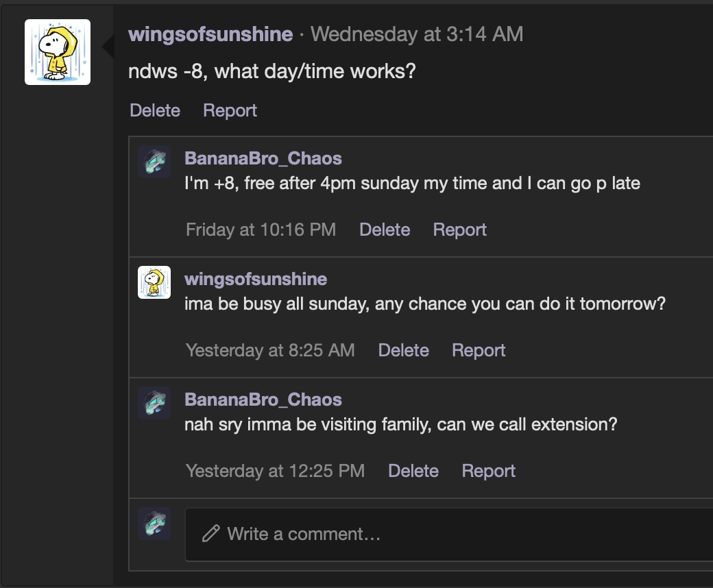Report the main ndws -8 post

tap(230, 110)
